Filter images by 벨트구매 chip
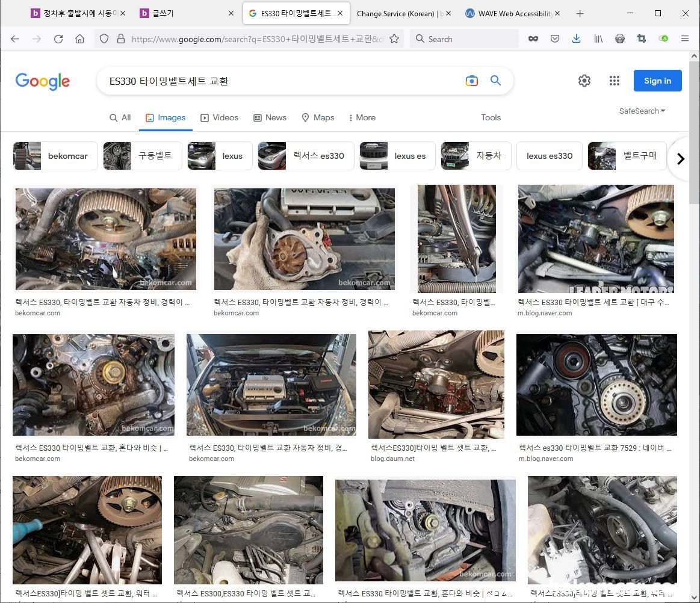 (627, 156)
